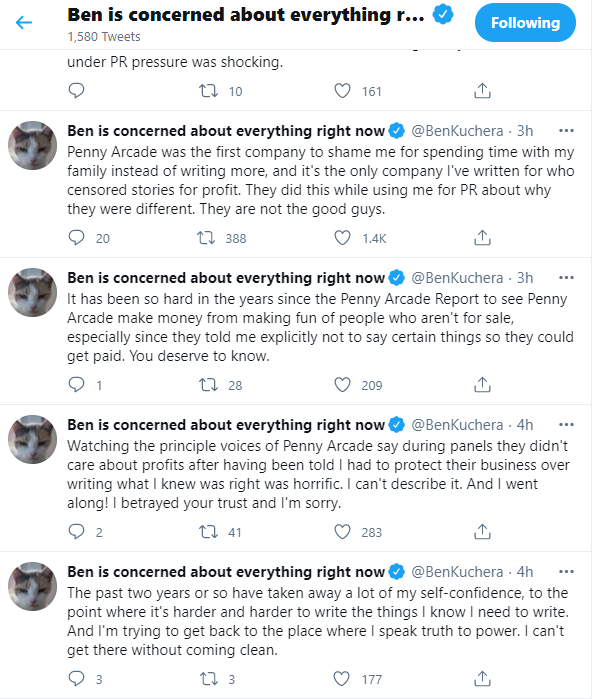Like the tweet with 161 likes
Image resolution: width=600 pixels, height=699 pixels.
[x=342, y=91]
